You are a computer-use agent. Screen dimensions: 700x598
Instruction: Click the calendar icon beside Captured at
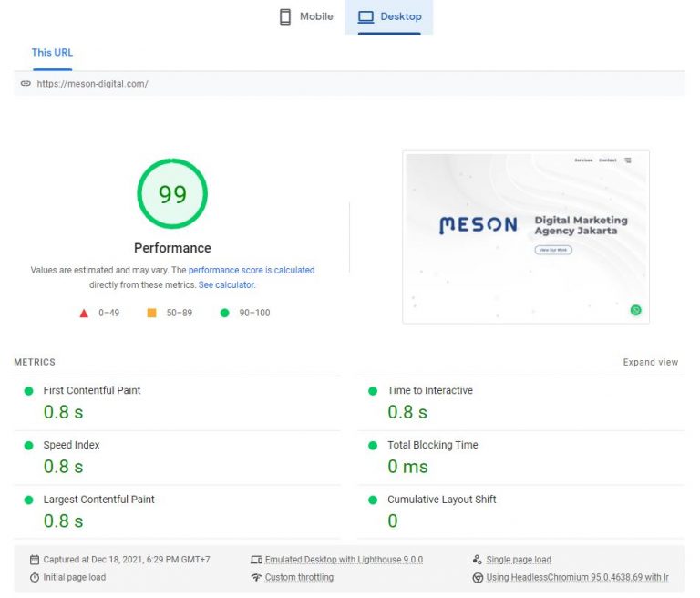tap(35, 560)
